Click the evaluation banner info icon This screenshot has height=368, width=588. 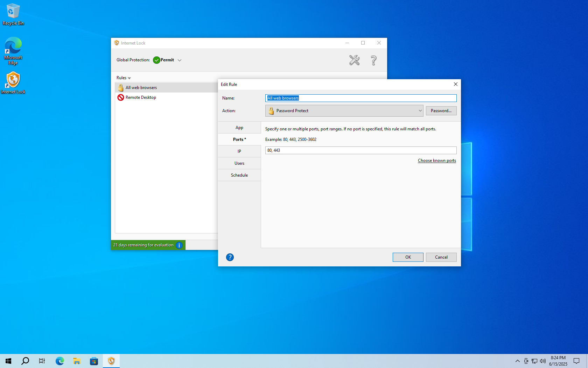tap(179, 245)
